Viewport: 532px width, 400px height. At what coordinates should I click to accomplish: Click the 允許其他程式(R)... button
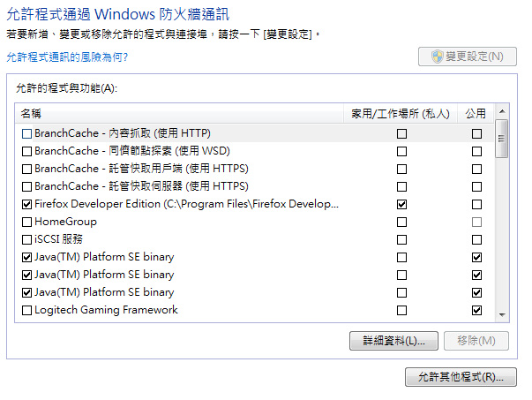click(461, 377)
